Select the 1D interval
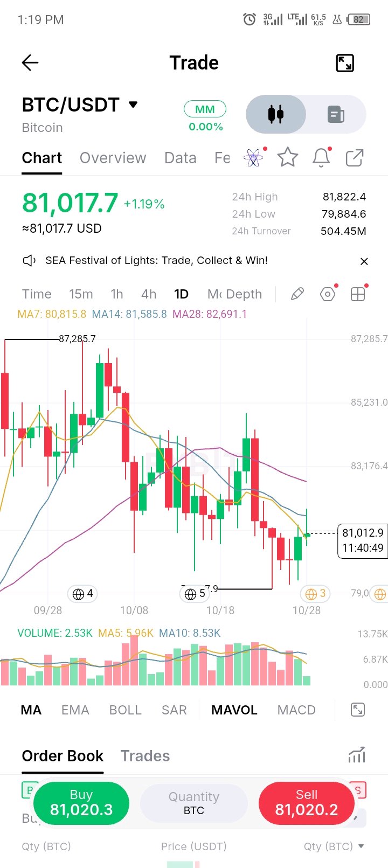The width and height of the screenshot is (388, 868). (181, 294)
